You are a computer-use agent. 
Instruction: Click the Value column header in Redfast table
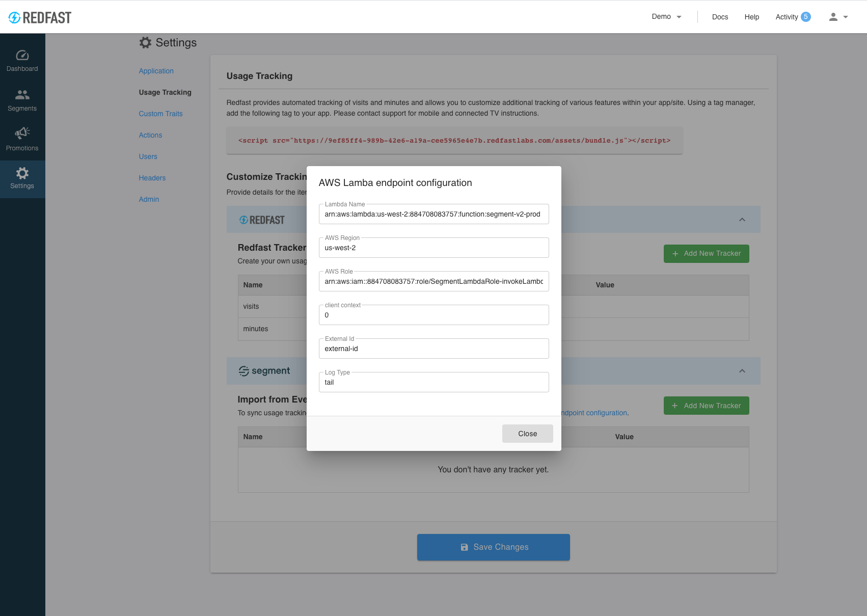[605, 285]
